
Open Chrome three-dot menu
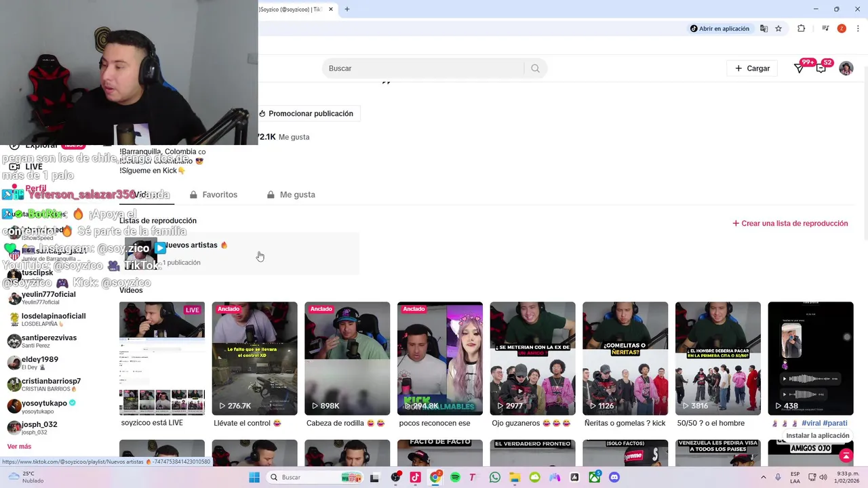(x=858, y=28)
